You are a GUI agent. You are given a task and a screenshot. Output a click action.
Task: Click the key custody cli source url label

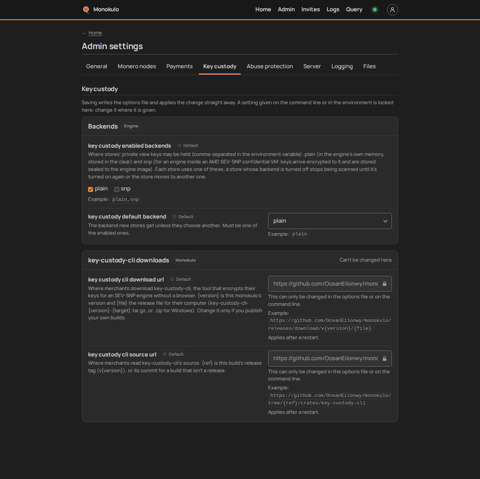(x=122, y=354)
